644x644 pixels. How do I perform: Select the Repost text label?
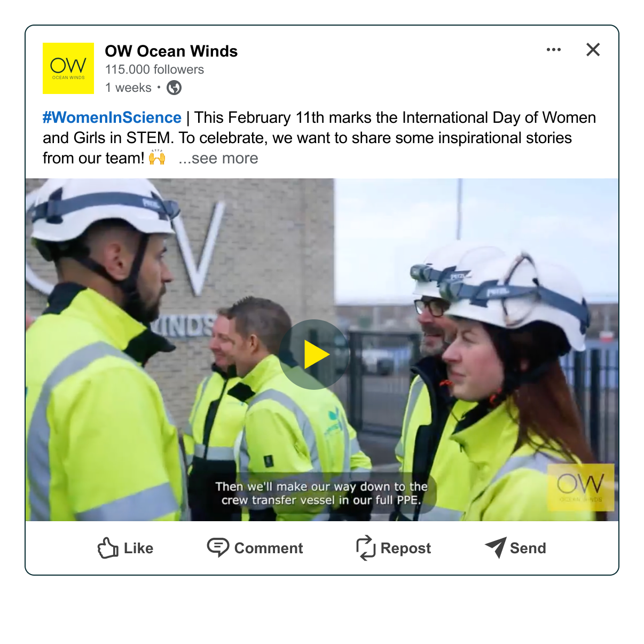pyautogui.click(x=406, y=548)
